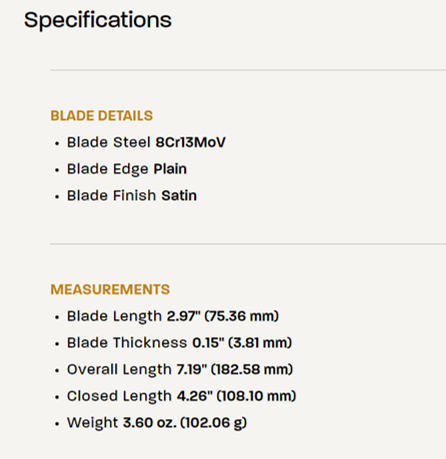Select the 0.15" (3.81 mm) value
This screenshot has width=446, height=459.
point(242,343)
